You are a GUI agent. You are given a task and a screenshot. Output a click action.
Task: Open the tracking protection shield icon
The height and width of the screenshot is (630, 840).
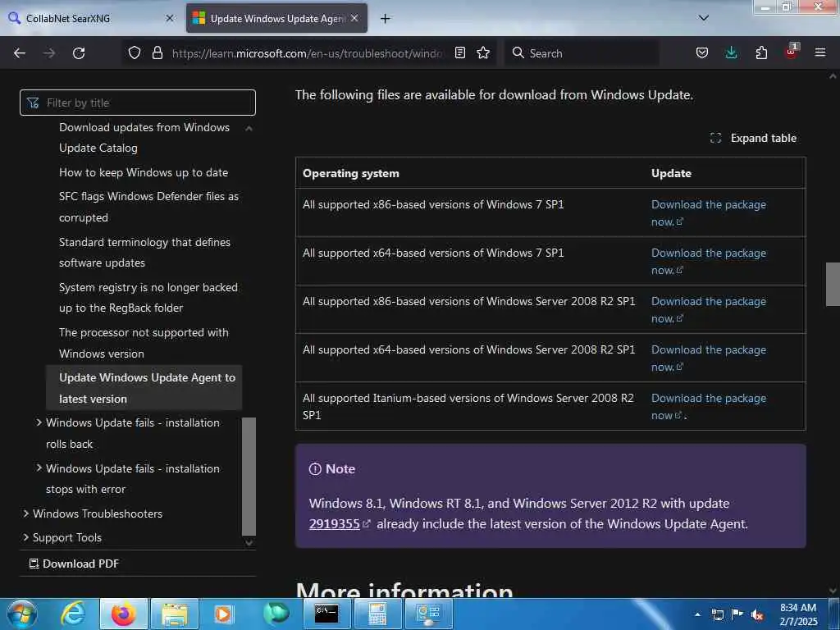click(135, 52)
